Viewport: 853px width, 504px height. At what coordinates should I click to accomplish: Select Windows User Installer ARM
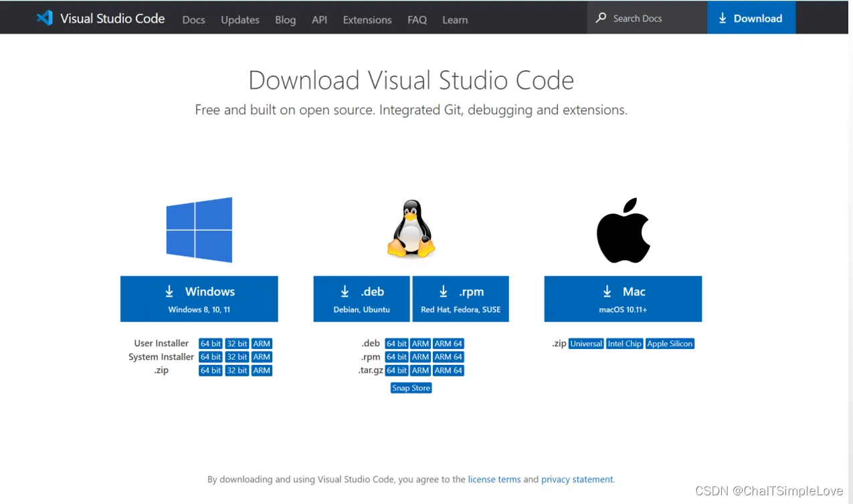(x=262, y=344)
